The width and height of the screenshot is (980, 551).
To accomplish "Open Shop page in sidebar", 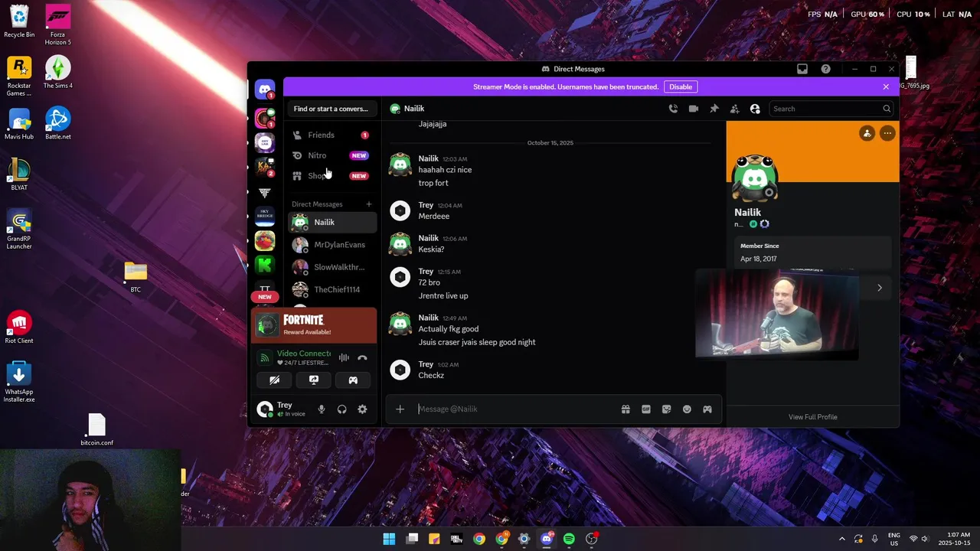I will point(332,176).
